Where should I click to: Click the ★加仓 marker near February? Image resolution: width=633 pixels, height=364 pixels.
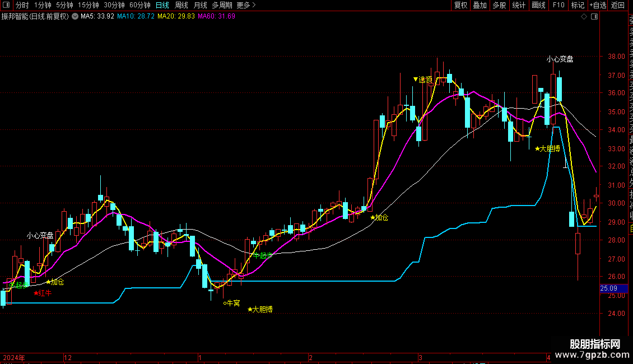[379, 217]
